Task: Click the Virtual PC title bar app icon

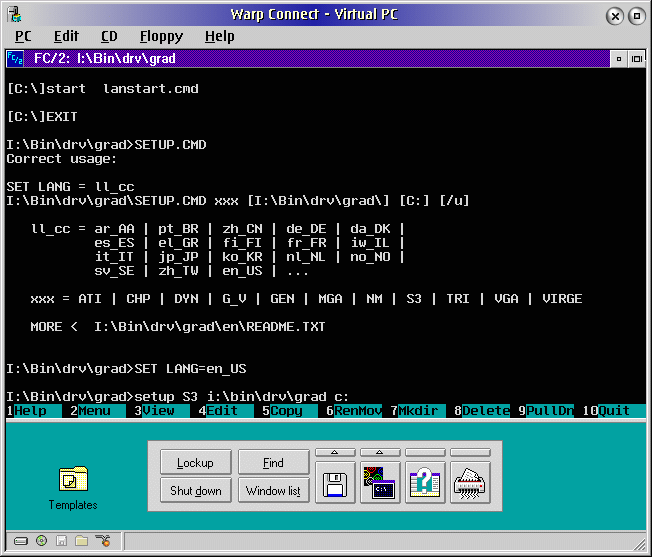Action: pyautogui.click(x=15, y=15)
